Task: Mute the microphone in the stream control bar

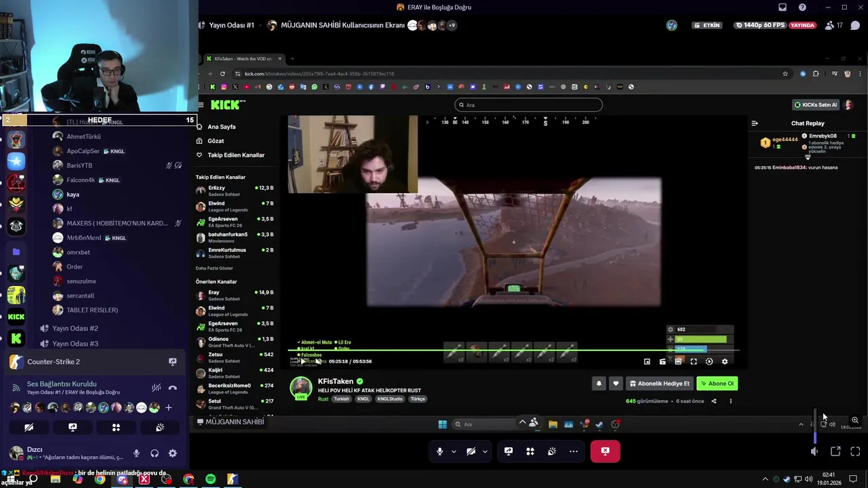Action: [439, 451]
